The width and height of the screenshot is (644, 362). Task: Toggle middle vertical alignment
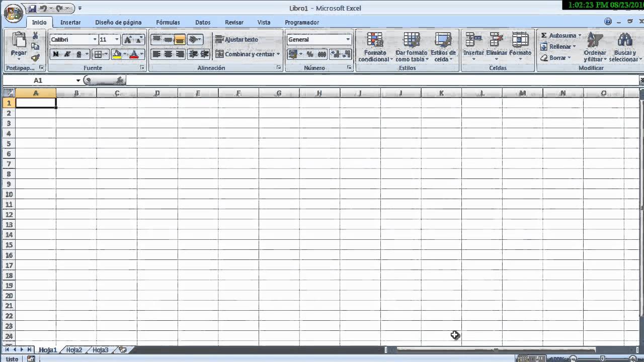[168, 40]
